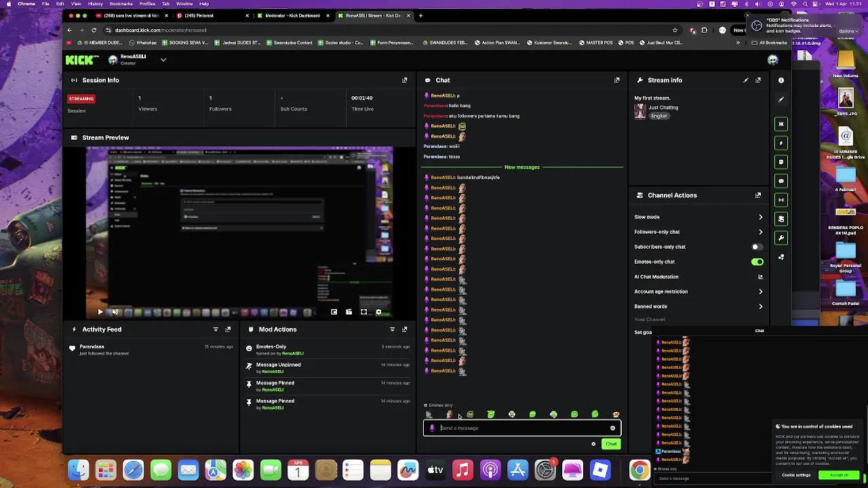The width and height of the screenshot is (868, 488).
Task: Open AI Chat Moderation external link
Action: [760, 277]
